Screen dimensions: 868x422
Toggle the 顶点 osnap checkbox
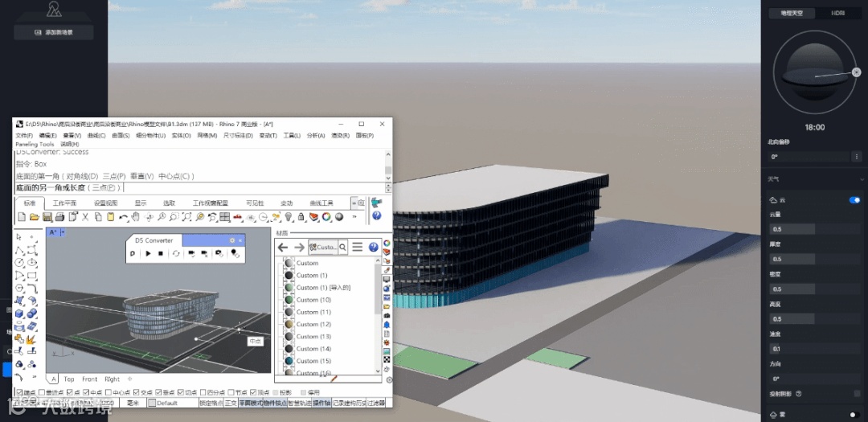pyautogui.click(x=253, y=392)
